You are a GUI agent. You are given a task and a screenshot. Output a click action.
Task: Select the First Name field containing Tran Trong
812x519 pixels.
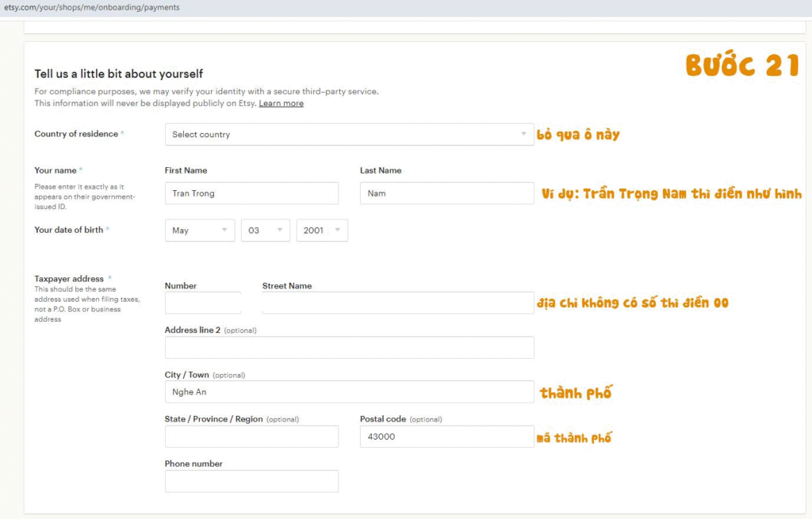point(251,193)
